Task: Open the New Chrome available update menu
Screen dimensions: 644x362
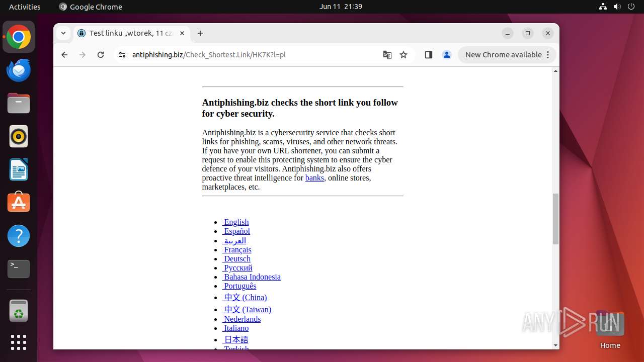Action: pyautogui.click(x=507, y=55)
